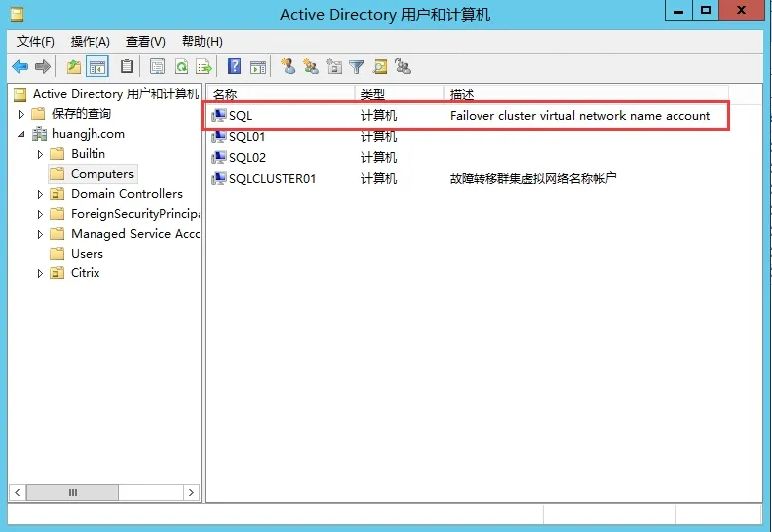Create a new organizational unit icon

tap(334, 66)
